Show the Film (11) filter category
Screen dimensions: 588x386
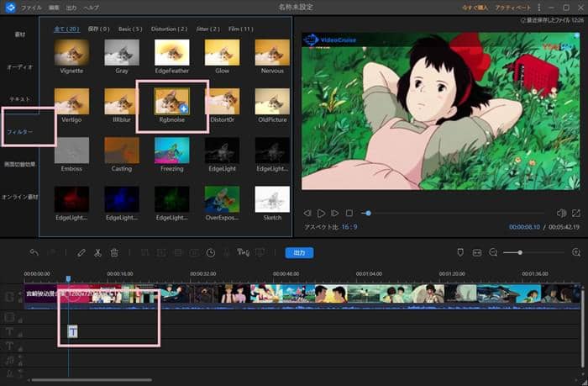[x=241, y=29]
